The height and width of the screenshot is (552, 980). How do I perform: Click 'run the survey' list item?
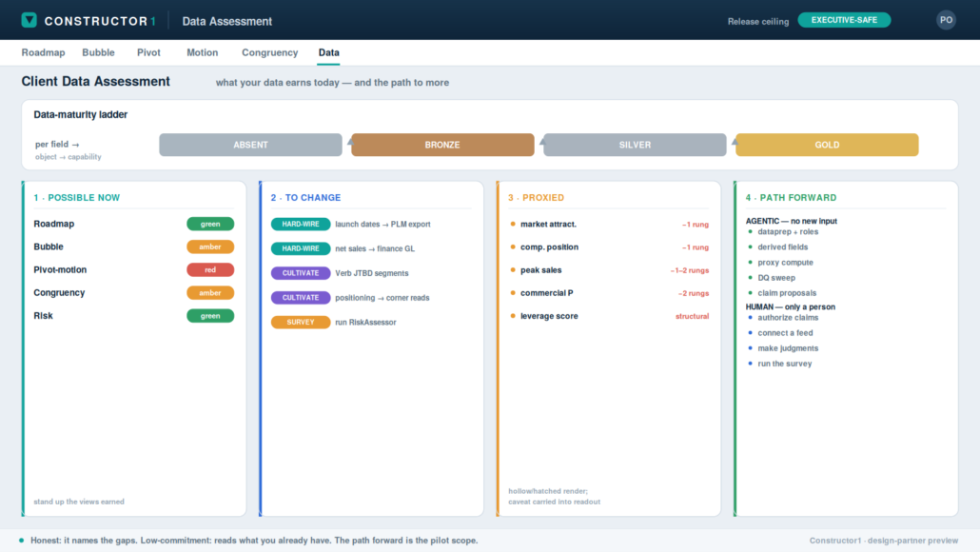pos(785,364)
